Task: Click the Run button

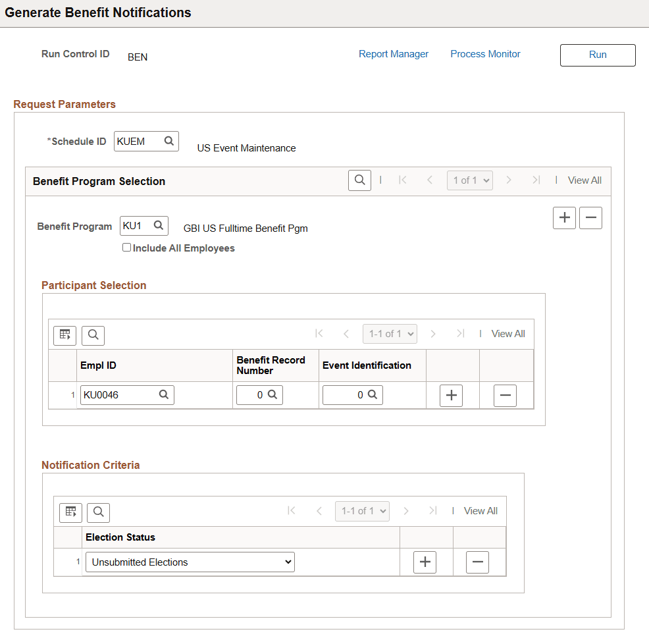Action: click(x=597, y=55)
